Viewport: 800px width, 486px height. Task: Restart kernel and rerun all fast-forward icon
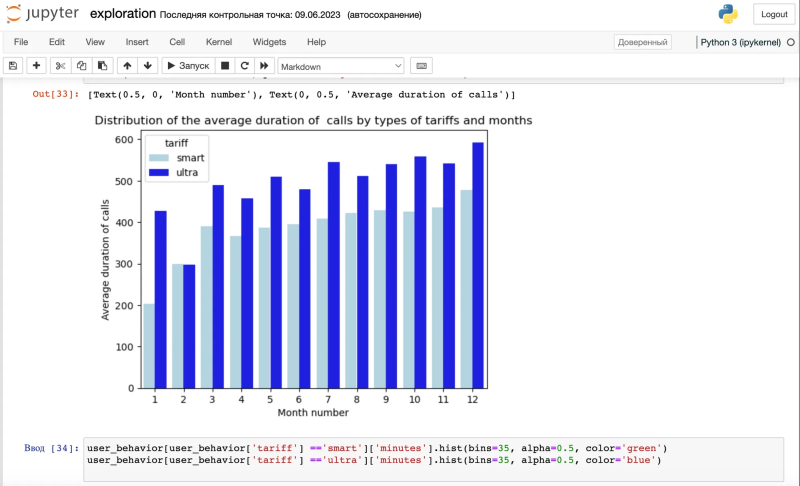pos(264,66)
